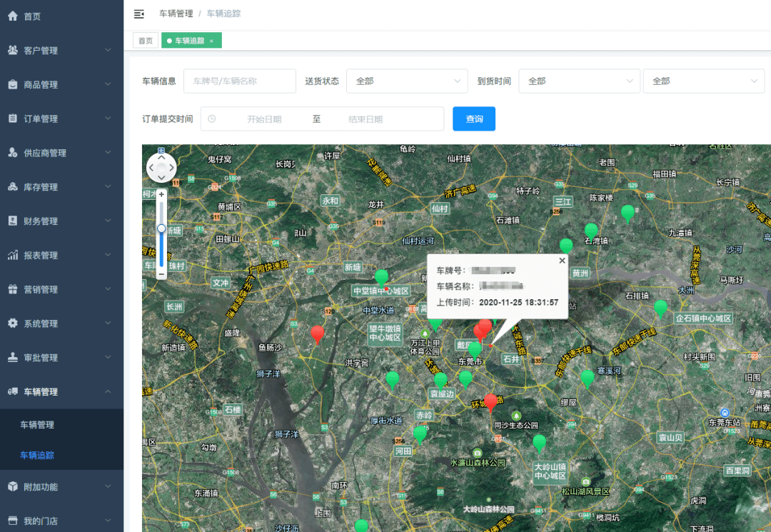Open the 车辆管理 submenu item

click(x=37, y=425)
